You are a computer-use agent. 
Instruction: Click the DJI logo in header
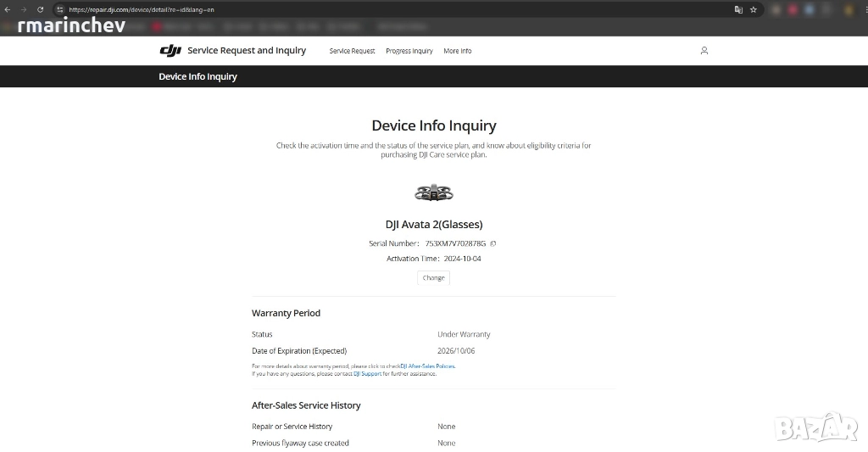point(170,51)
